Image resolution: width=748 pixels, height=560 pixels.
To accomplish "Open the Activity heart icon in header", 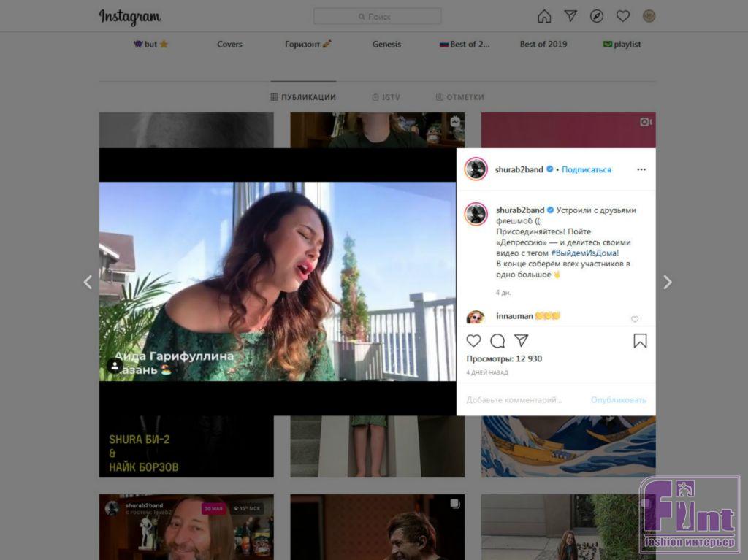I will (x=623, y=16).
